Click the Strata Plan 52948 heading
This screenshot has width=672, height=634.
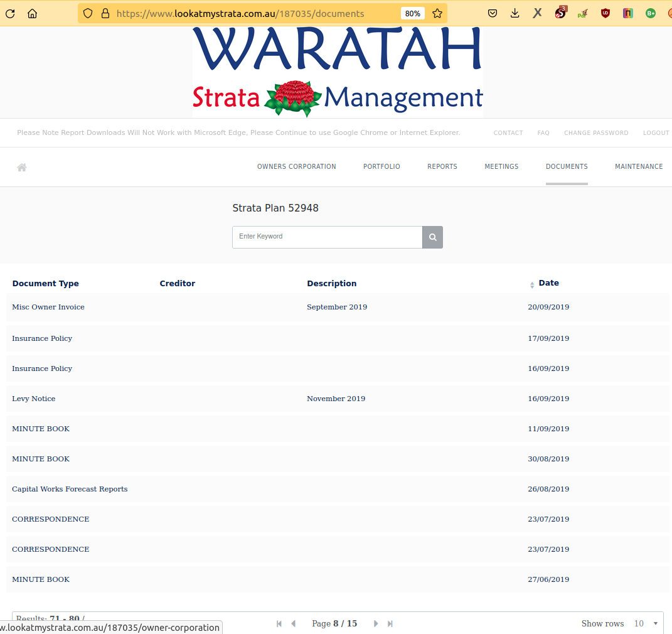point(275,208)
